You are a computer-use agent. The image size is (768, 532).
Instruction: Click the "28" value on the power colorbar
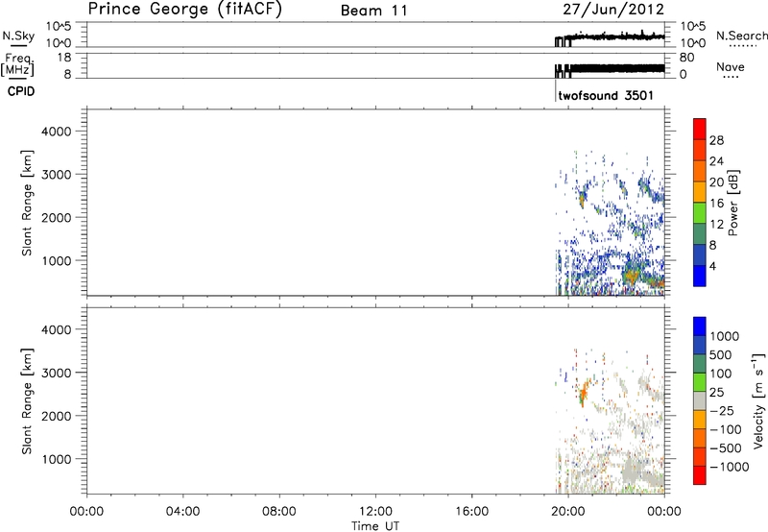(716, 140)
